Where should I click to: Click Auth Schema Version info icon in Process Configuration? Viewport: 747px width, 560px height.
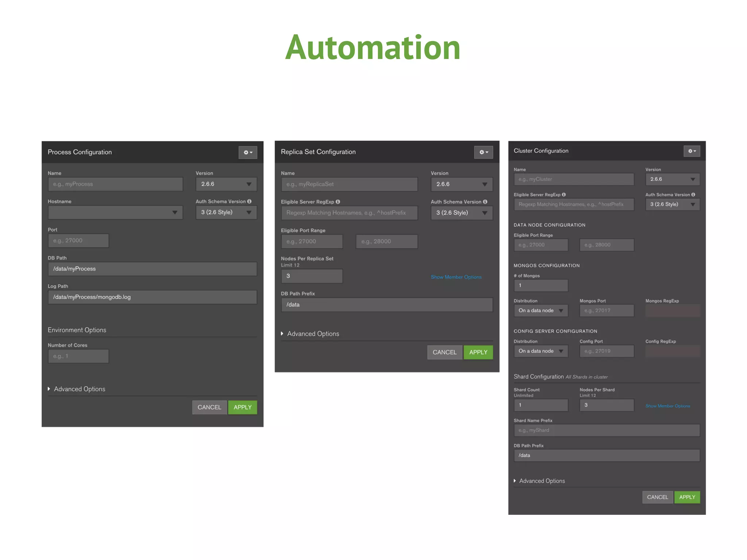click(x=249, y=201)
